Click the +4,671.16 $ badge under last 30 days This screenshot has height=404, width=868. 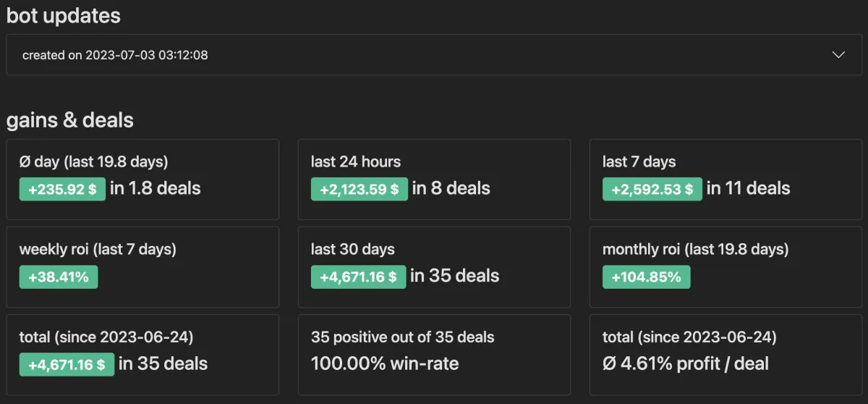click(x=358, y=277)
